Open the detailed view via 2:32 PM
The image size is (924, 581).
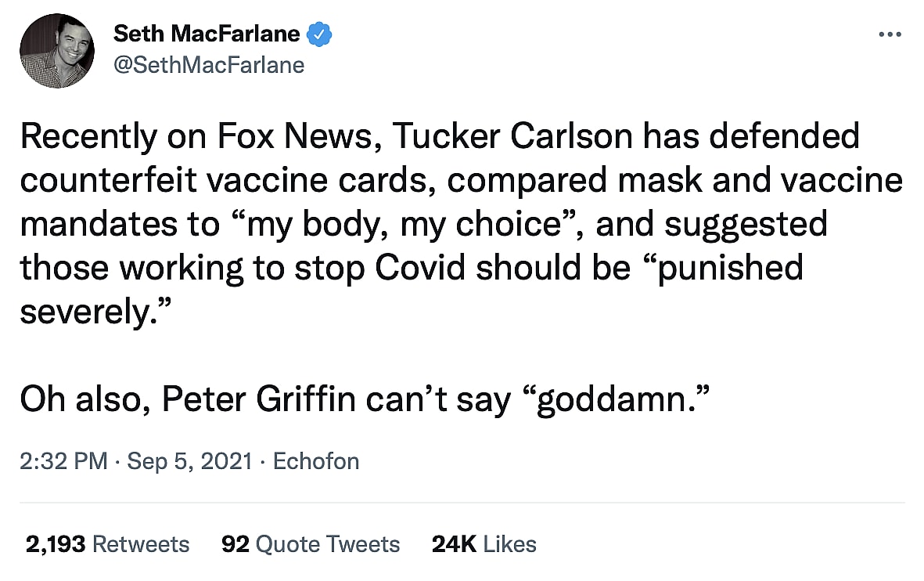[63, 461]
